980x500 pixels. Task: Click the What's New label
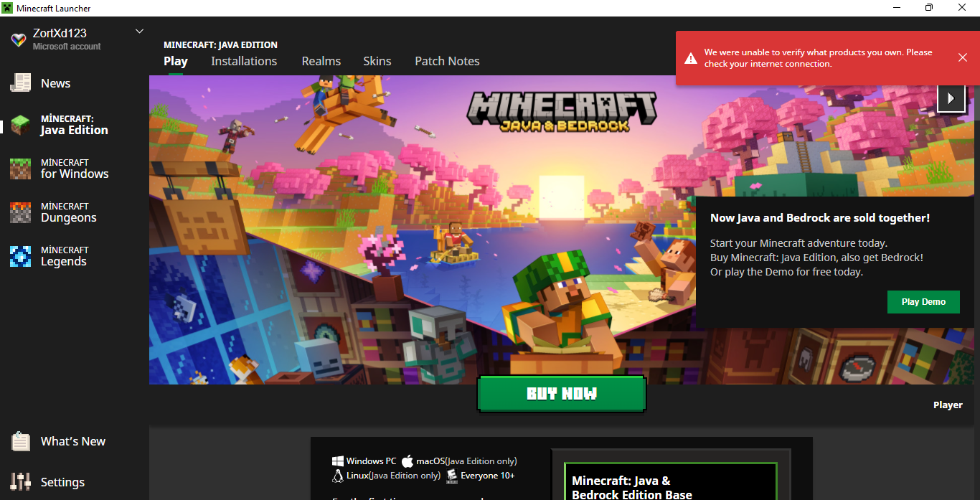point(73,441)
